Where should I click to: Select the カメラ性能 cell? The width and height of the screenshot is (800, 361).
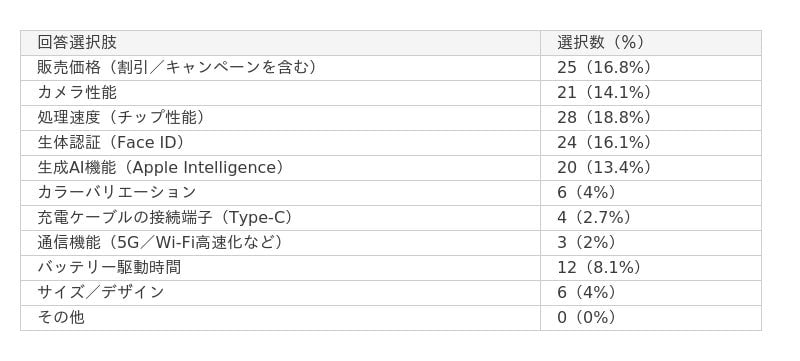(280, 93)
